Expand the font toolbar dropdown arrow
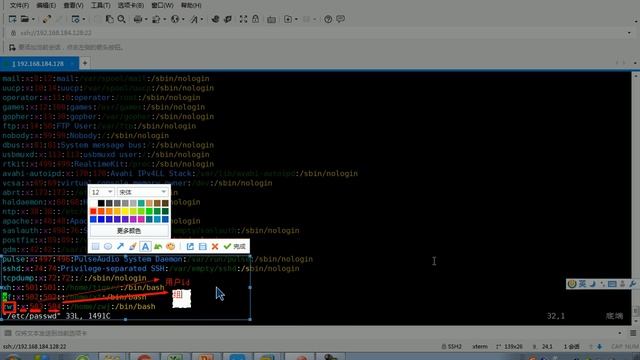Image resolution: width=640 pixels, height=360 pixels. click(x=202, y=19)
